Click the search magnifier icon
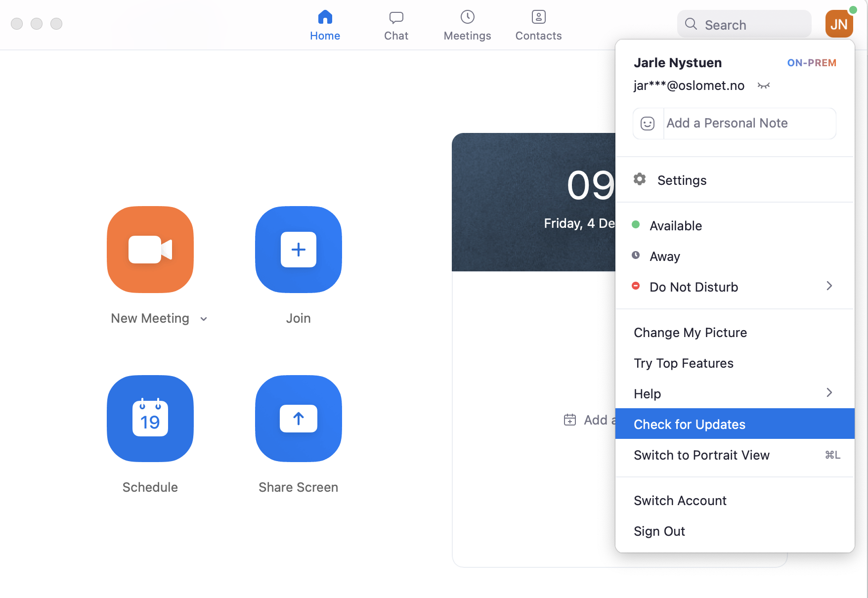The width and height of the screenshot is (868, 598). point(691,24)
